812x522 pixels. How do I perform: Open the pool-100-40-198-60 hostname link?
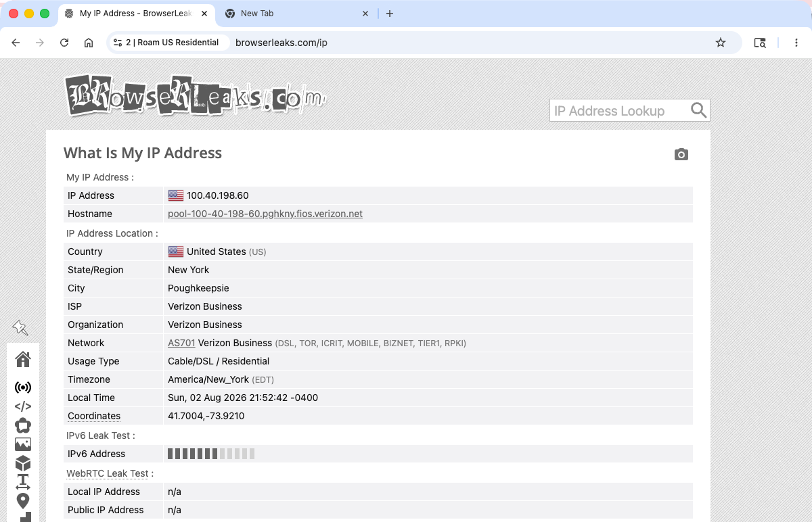[265, 214]
